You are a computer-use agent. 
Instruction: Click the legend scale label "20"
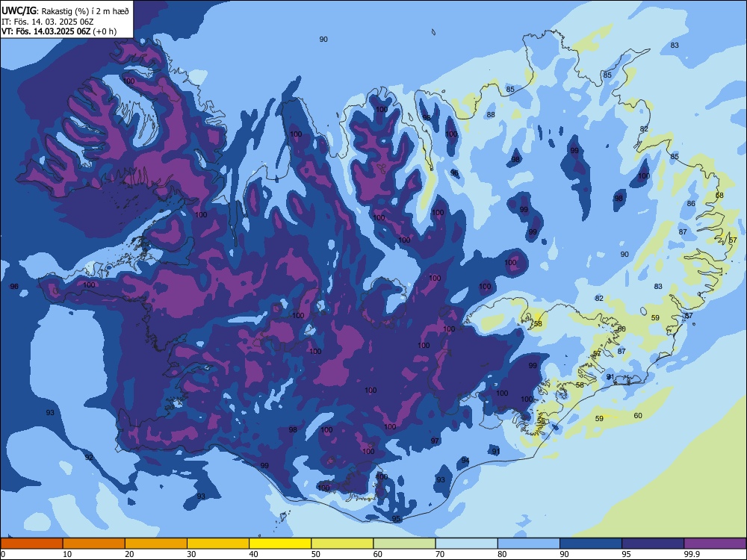[x=129, y=554]
